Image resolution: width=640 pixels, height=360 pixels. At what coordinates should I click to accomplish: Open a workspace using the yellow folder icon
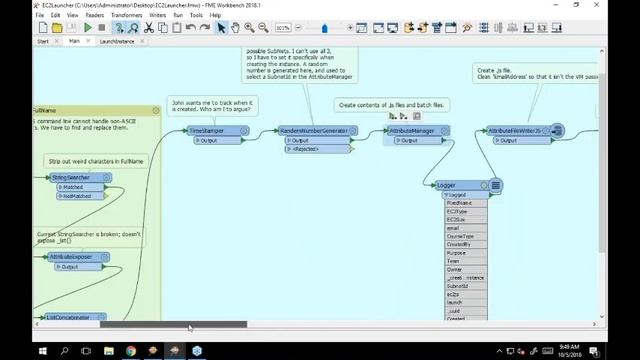57,28
